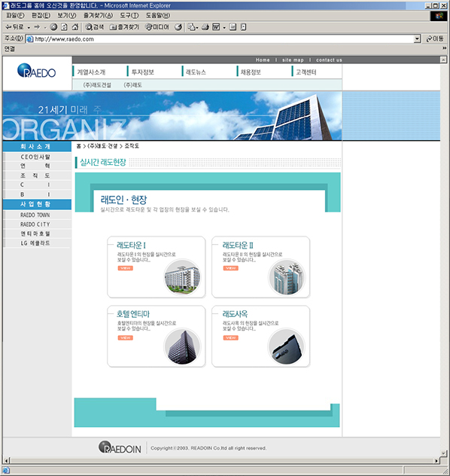The image size is (450, 476).
Task: Click the 래도타운 II tower thumbnail
Action: pyautogui.click(x=287, y=277)
